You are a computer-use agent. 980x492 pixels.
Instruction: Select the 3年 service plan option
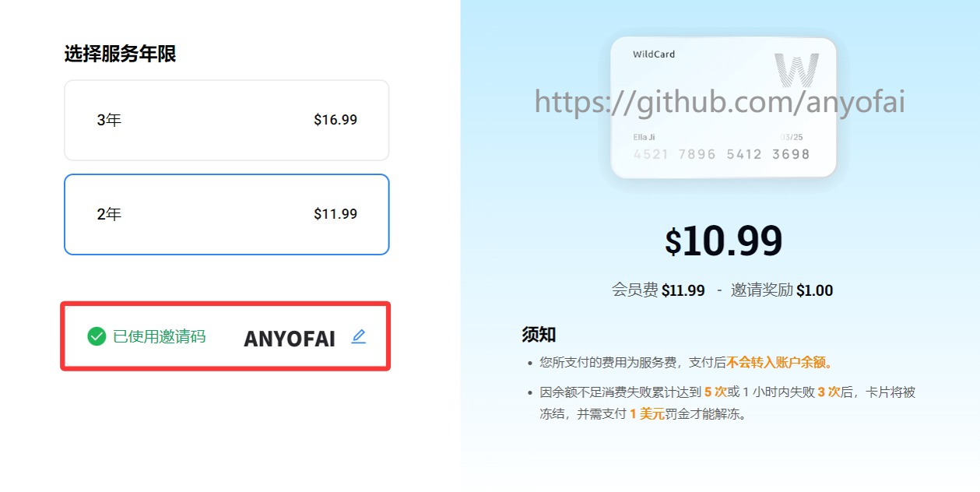[x=227, y=120]
